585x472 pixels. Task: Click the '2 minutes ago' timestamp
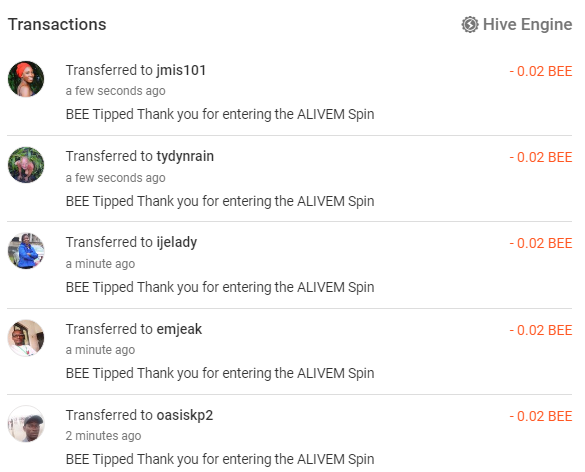coord(103,436)
